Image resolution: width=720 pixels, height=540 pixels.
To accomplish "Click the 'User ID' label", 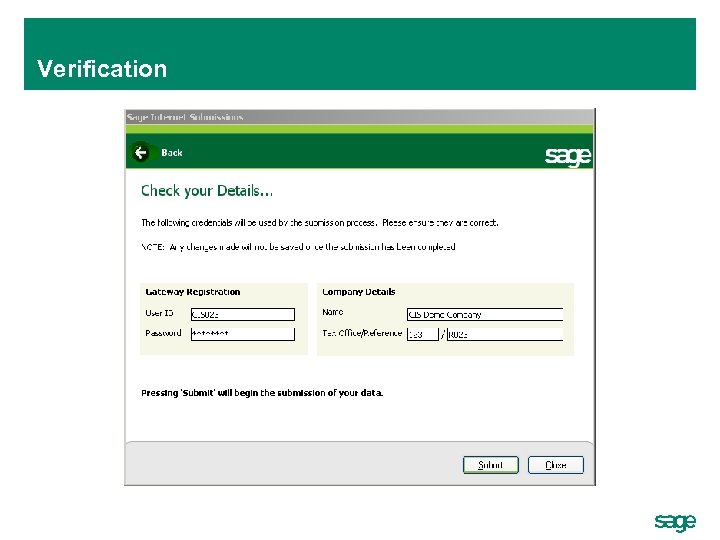I will tap(159, 313).
